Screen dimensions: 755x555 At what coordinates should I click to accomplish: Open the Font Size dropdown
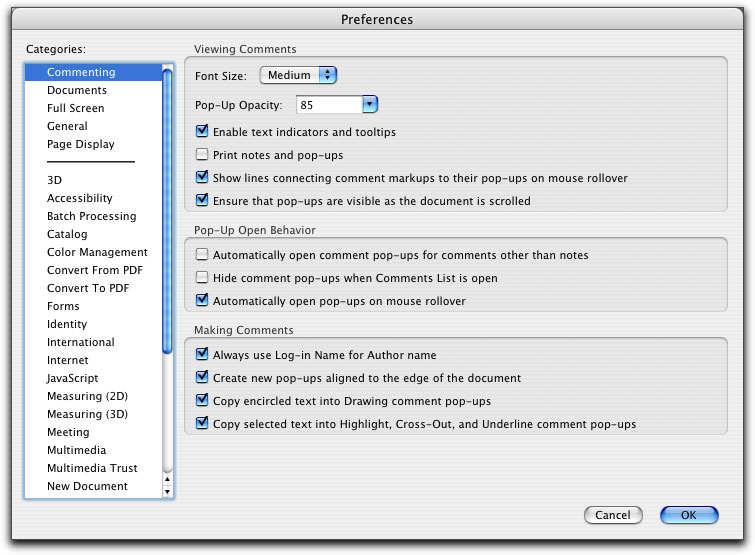point(298,75)
